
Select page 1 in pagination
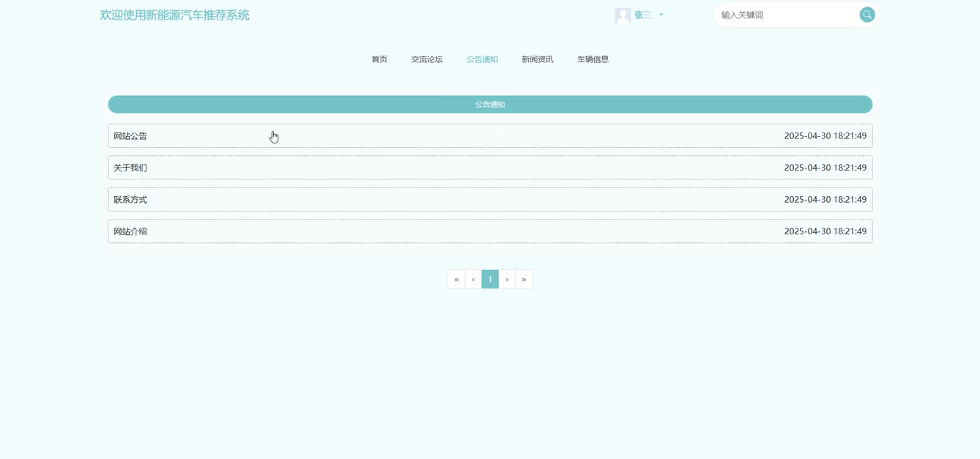pos(490,279)
